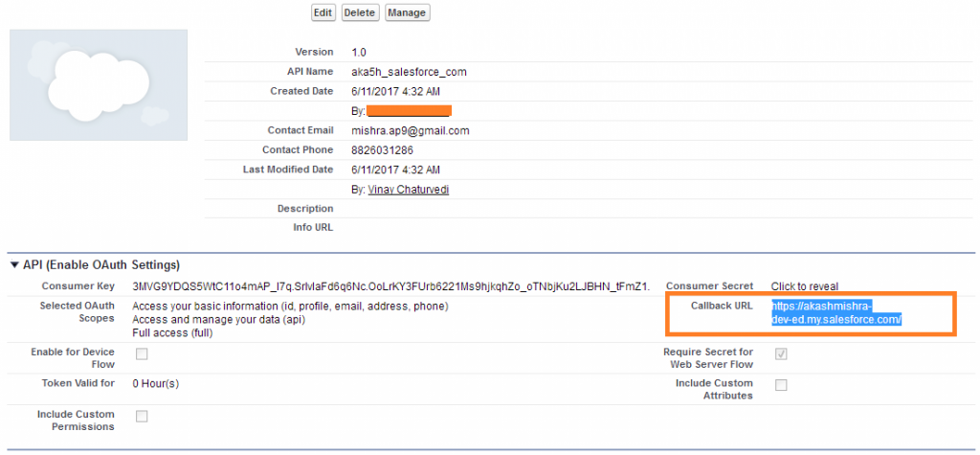Click the Consumer Key value string

pos(390,286)
